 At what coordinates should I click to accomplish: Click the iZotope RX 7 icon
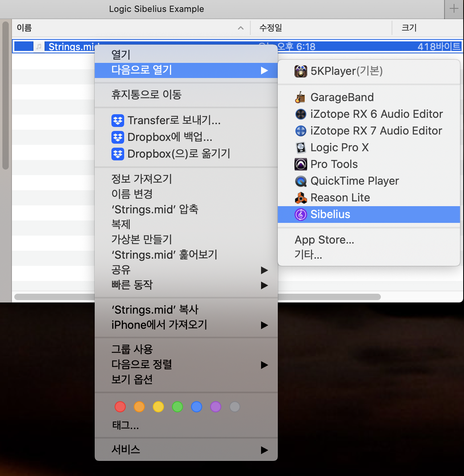(x=301, y=131)
